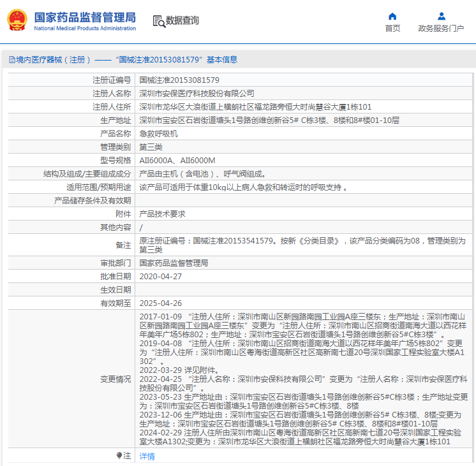Click the 其他内容 row label

(x=115, y=227)
